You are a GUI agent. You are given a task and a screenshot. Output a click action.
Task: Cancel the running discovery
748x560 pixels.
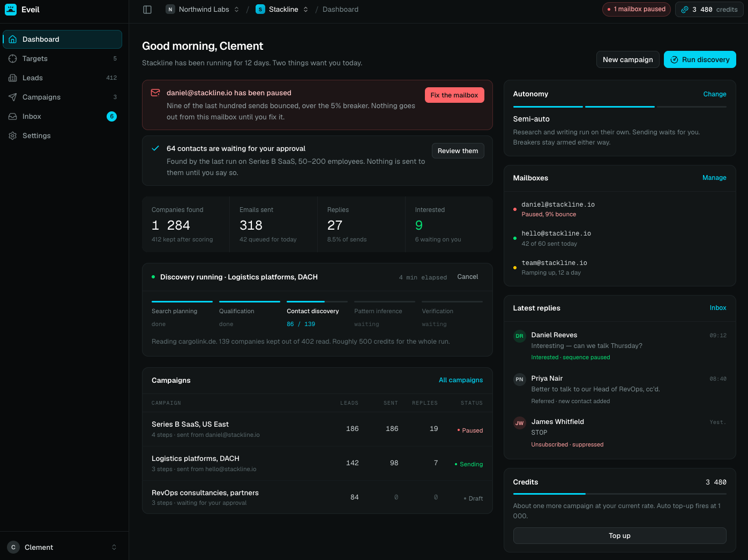[467, 277]
